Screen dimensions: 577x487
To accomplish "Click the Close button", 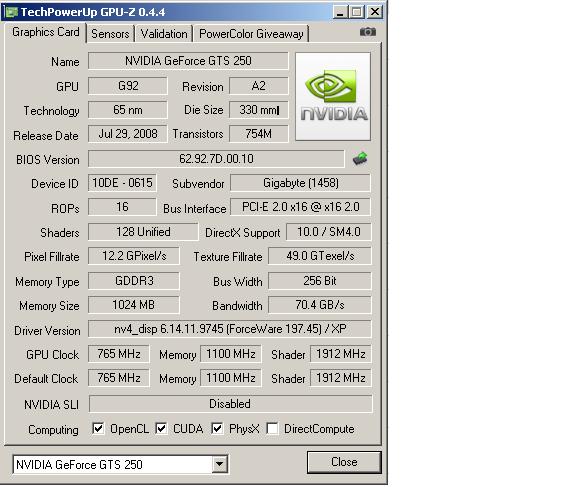I will click(x=344, y=462).
